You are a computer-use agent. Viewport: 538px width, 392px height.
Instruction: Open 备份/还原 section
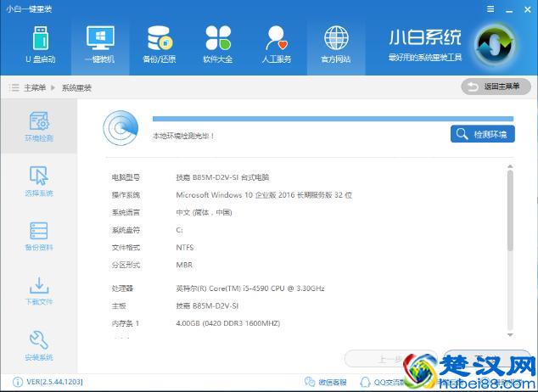160,45
